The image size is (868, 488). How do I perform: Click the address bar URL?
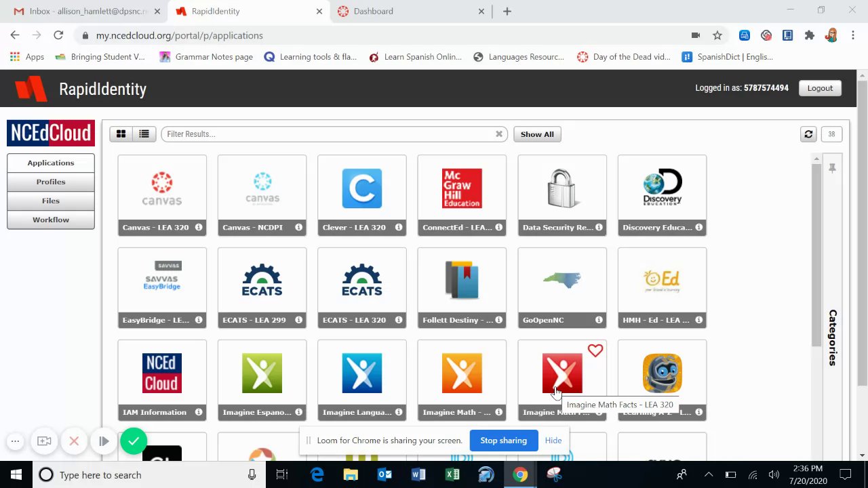[180, 35]
